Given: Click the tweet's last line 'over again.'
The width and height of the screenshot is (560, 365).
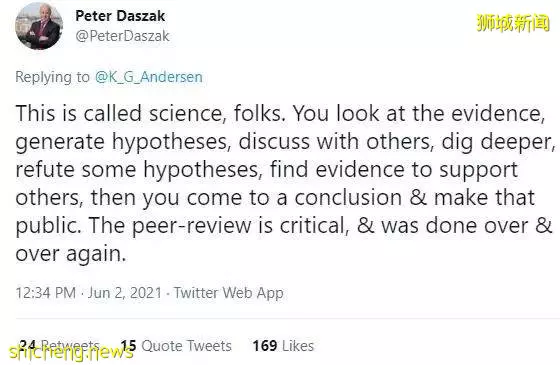Looking at the screenshot, I should (x=71, y=254).
